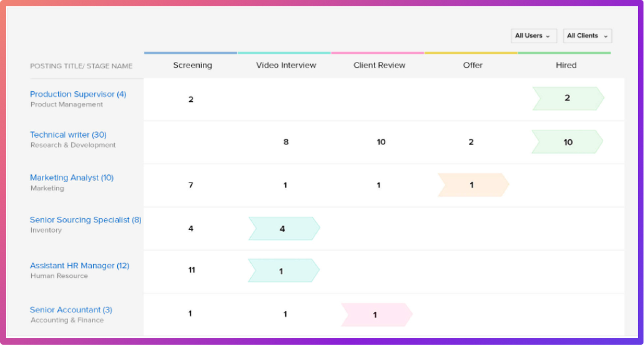Screen dimensions: 644x345
Task: Open the Senior Sourcing Specialist (8) posting
Action: (86, 220)
